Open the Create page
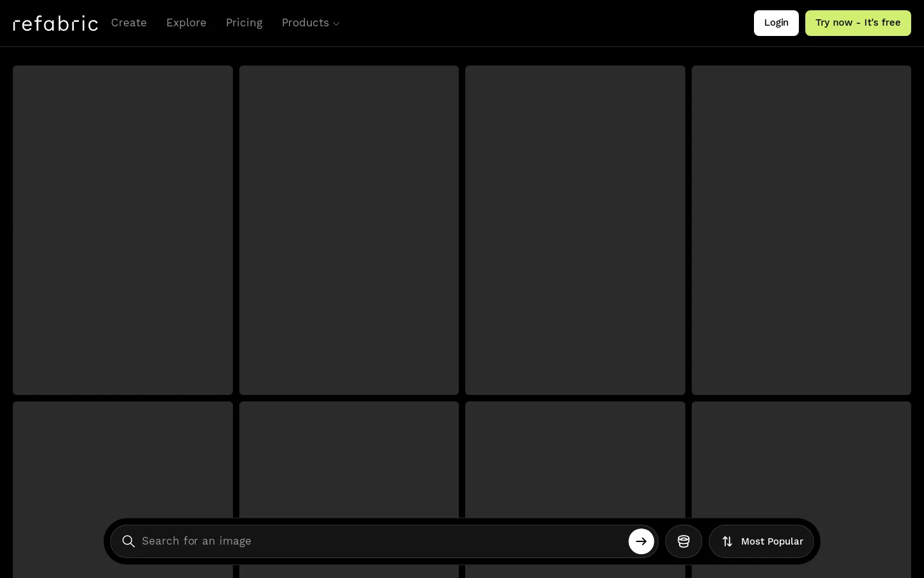924x578 pixels. (x=129, y=22)
